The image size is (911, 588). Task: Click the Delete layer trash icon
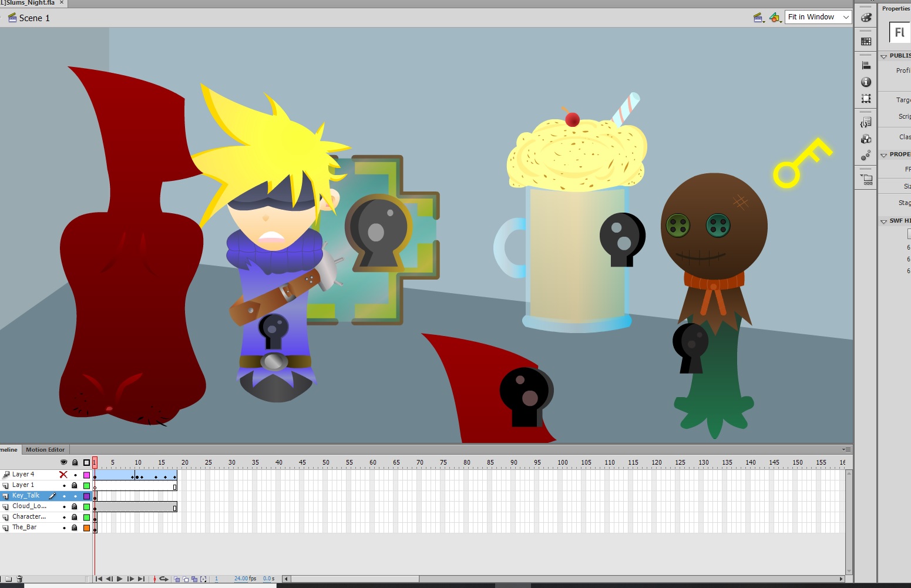point(19,579)
